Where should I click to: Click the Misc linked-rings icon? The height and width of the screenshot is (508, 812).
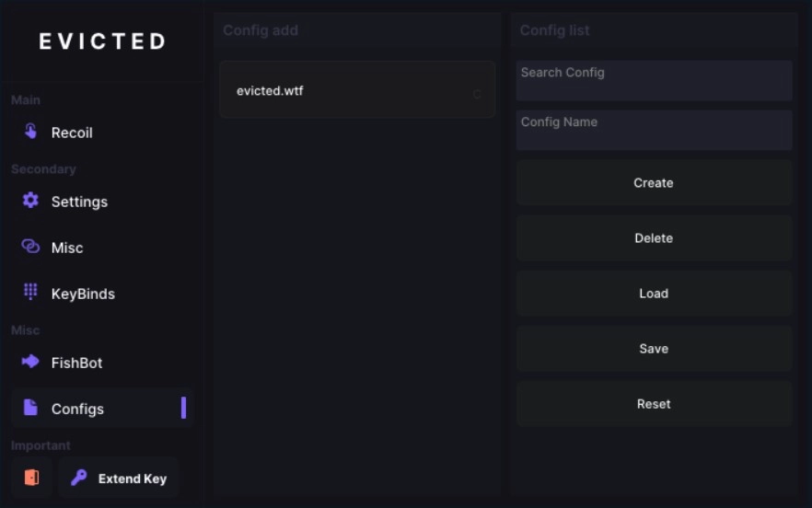click(x=30, y=247)
